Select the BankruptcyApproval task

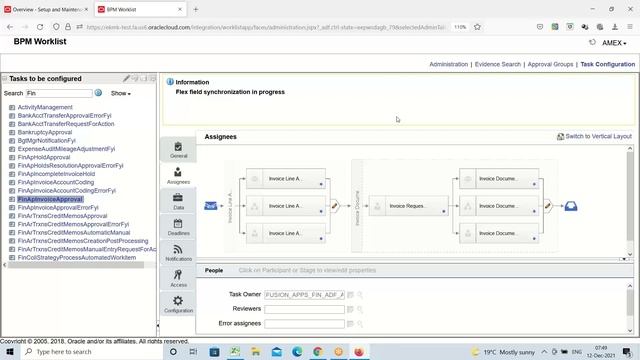(x=44, y=132)
